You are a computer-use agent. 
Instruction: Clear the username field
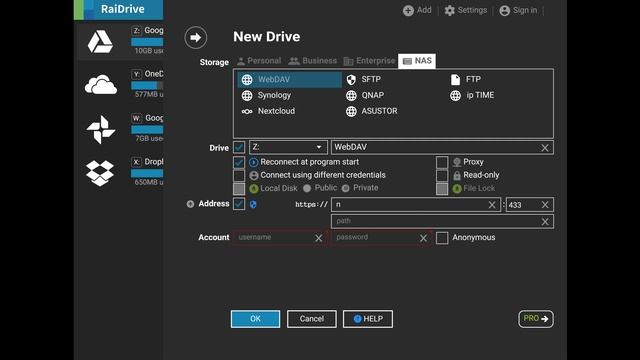coord(318,238)
